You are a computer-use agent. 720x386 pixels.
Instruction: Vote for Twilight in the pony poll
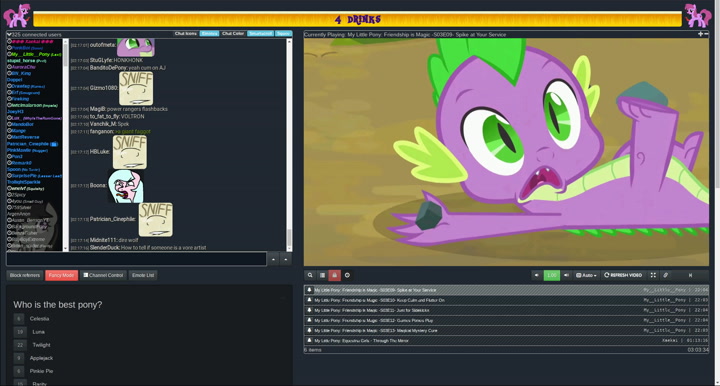[20, 345]
